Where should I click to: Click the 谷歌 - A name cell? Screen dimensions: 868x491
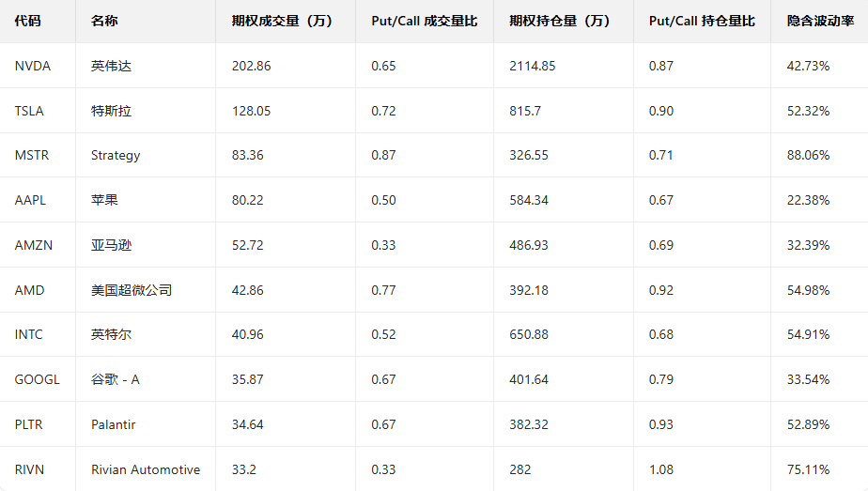pyautogui.click(x=116, y=379)
